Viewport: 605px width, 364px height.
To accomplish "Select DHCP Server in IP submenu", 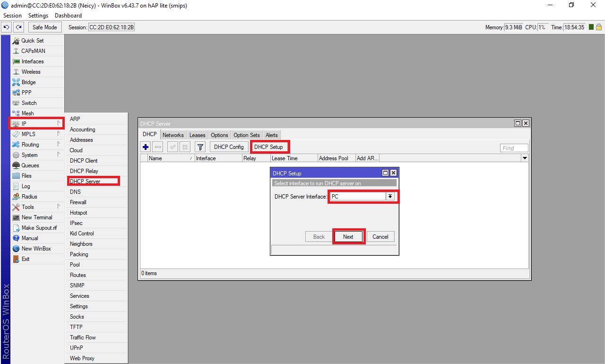I will click(96, 182).
